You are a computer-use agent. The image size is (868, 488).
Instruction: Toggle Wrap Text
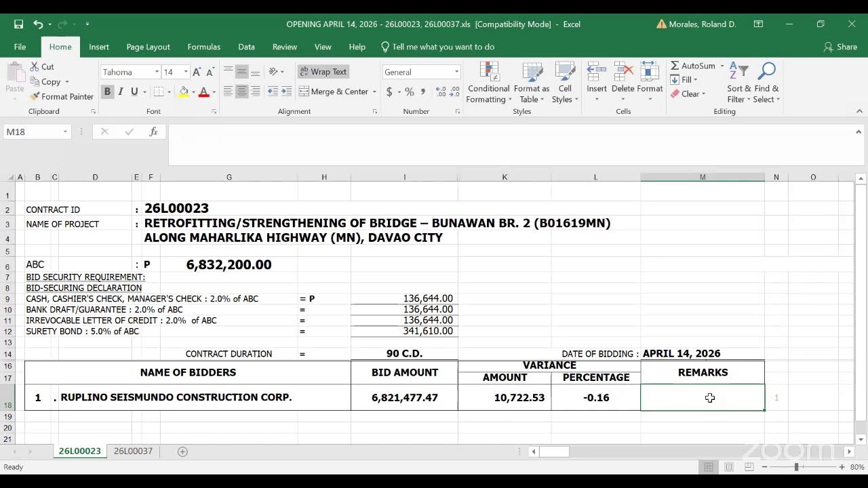pyautogui.click(x=323, y=72)
